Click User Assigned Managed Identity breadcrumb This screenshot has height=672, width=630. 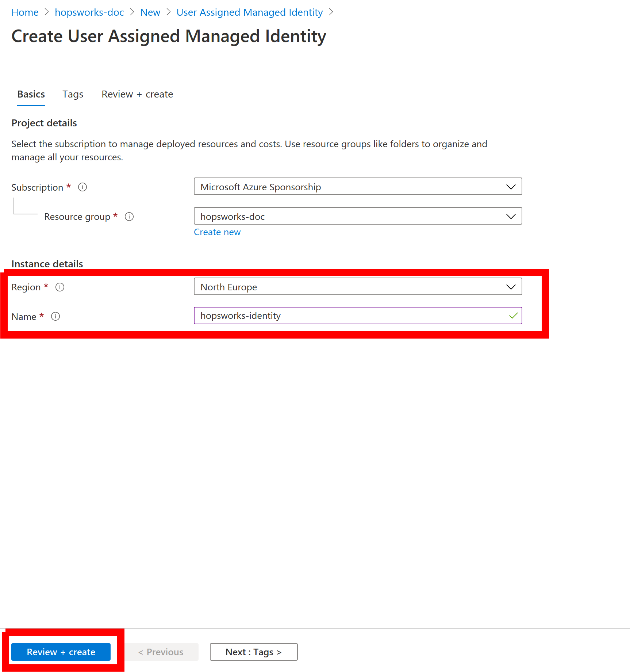pos(250,12)
